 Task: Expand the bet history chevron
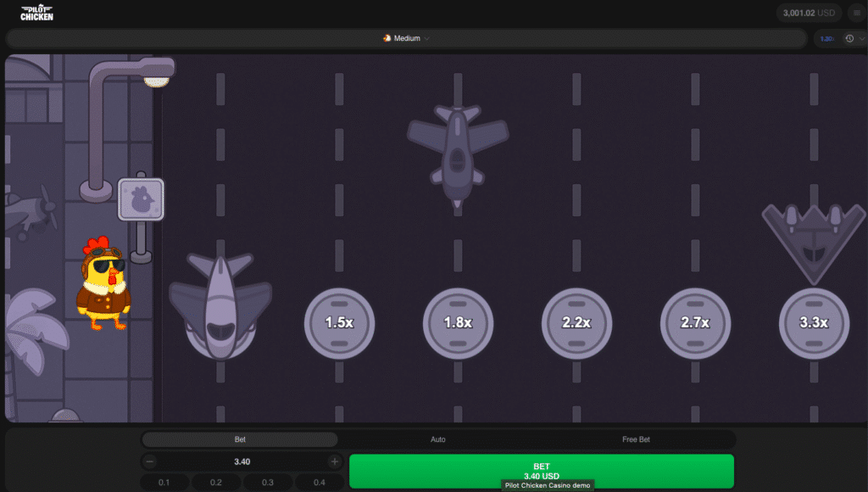tap(861, 38)
